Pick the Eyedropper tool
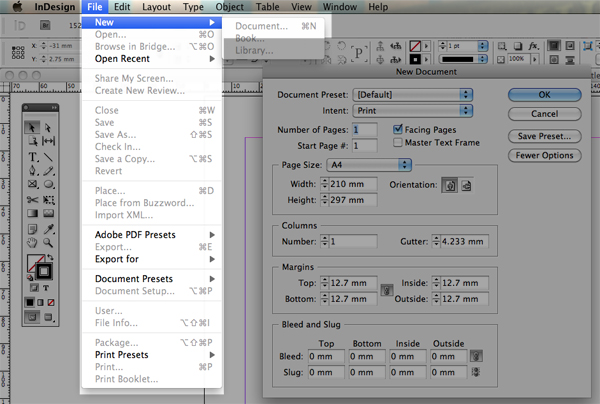The image size is (600, 404). pyautogui.click(x=48, y=229)
